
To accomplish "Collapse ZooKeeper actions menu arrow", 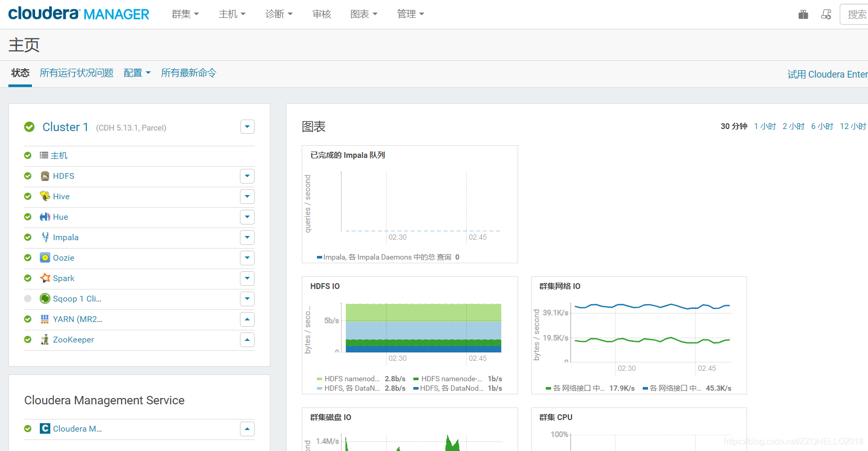I will 247,340.
